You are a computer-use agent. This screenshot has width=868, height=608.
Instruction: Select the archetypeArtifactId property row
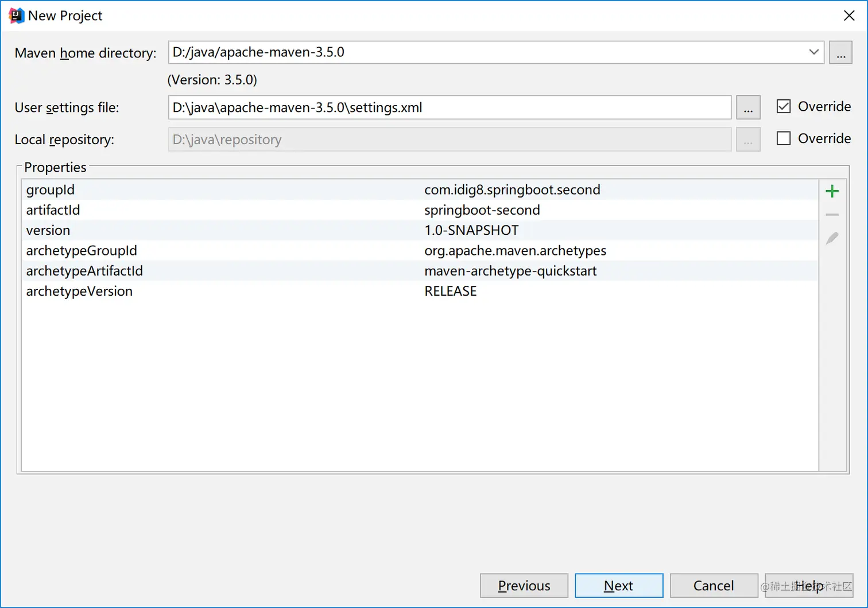point(420,271)
